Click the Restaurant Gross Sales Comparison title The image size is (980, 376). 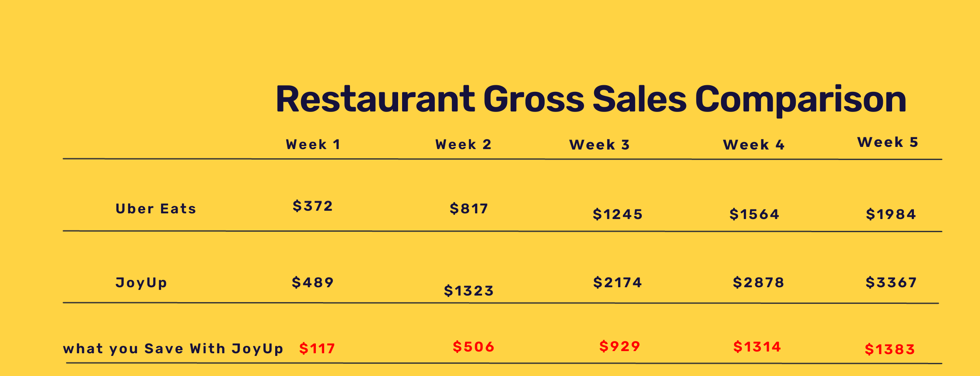[x=591, y=100]
